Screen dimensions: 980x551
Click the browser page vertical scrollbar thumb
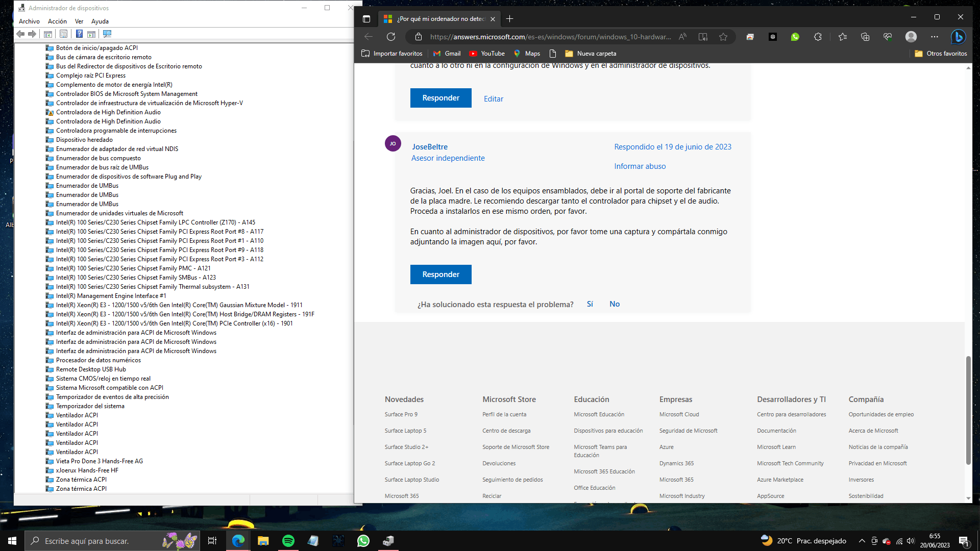click(968, 411)
